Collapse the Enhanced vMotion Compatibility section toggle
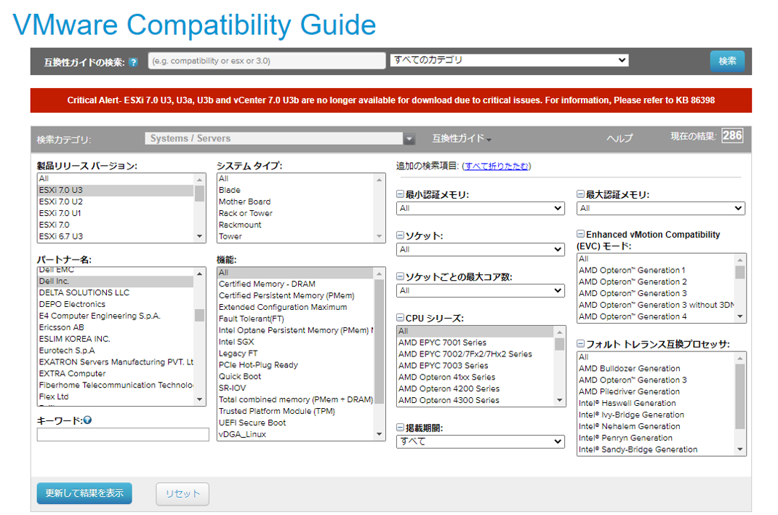Viewport: 778px width, 515px height. click(x=580, y=234)
